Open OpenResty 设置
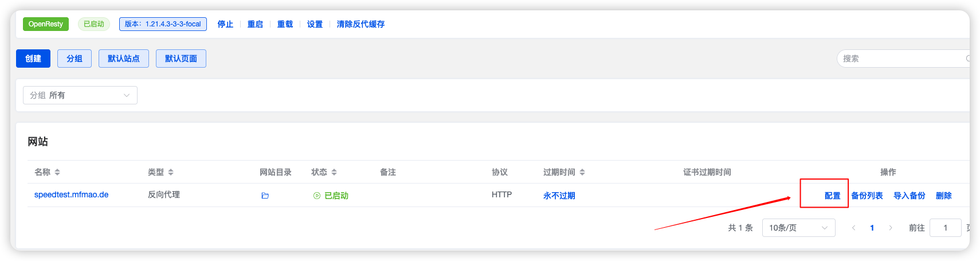Image resolution: width=980 pixels, height=261 pixels. point(315,24)
